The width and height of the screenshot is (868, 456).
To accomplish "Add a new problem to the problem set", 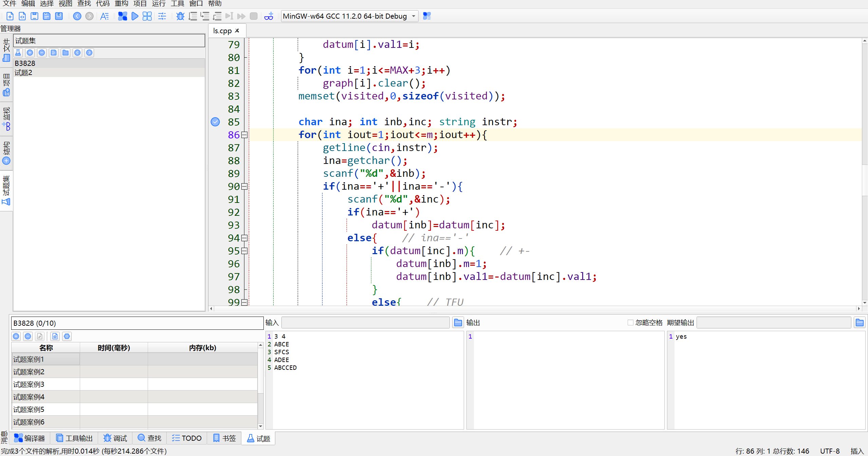I will click(x=30, y=53).
